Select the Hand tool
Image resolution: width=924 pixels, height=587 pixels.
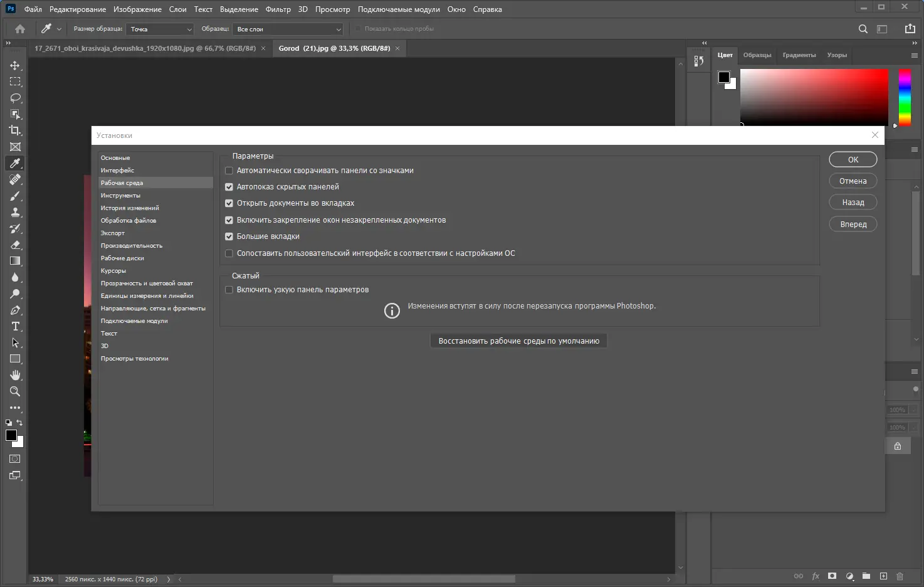[x=15, y=375]
